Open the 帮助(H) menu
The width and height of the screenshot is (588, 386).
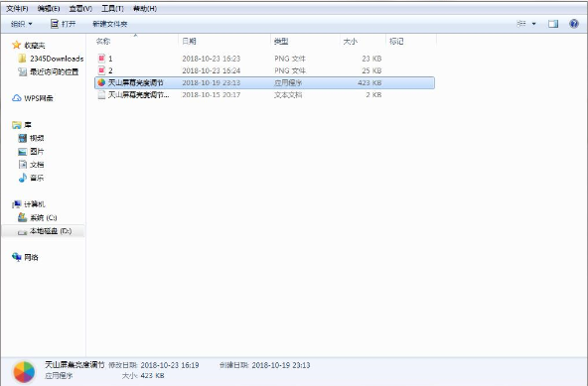point(145,8)
